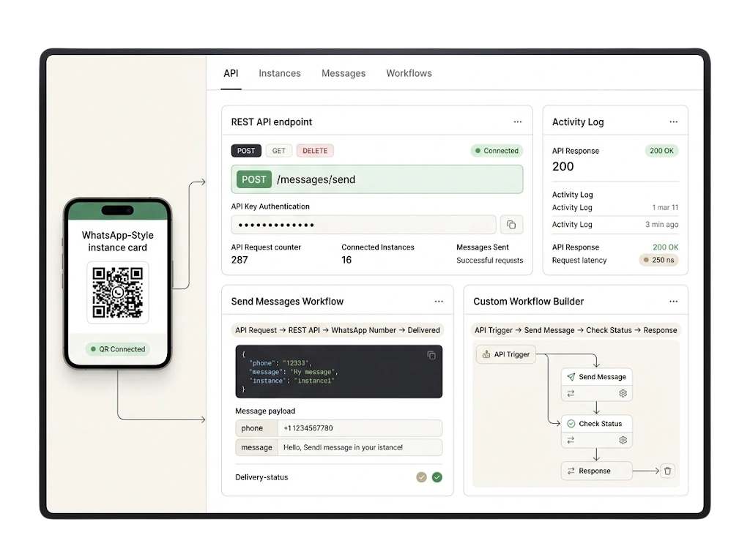The image size is (750, 560).
Task: Click the API Request counter value 287
Action: coord(240,260)
